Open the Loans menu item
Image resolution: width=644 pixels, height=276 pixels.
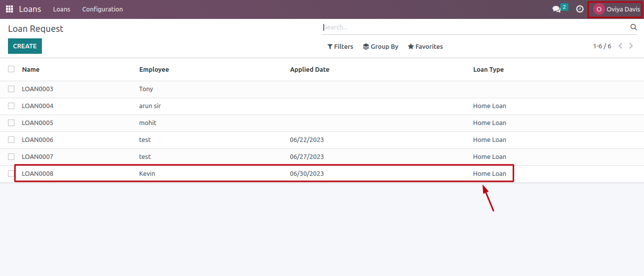[61, 9]
